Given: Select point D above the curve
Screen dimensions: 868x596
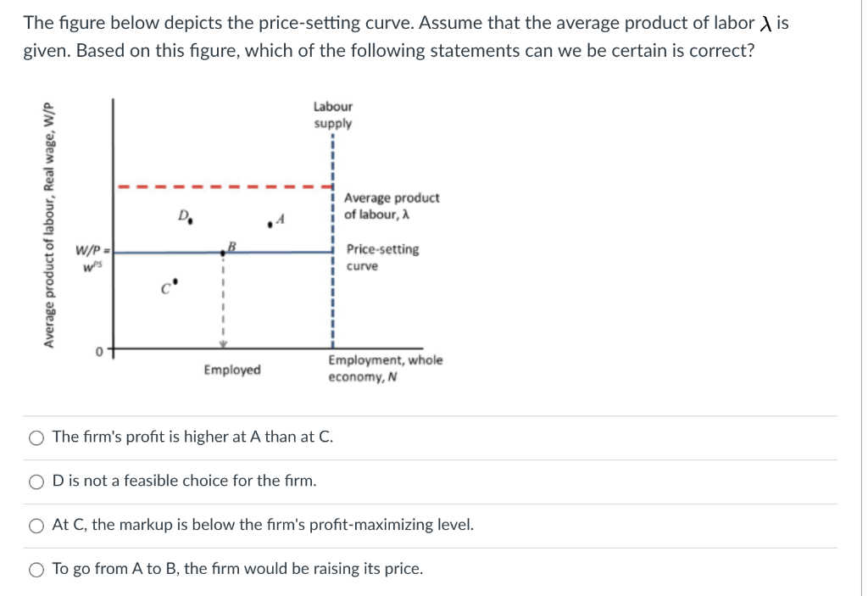Looking at the screenshot, I should (192, 220).
